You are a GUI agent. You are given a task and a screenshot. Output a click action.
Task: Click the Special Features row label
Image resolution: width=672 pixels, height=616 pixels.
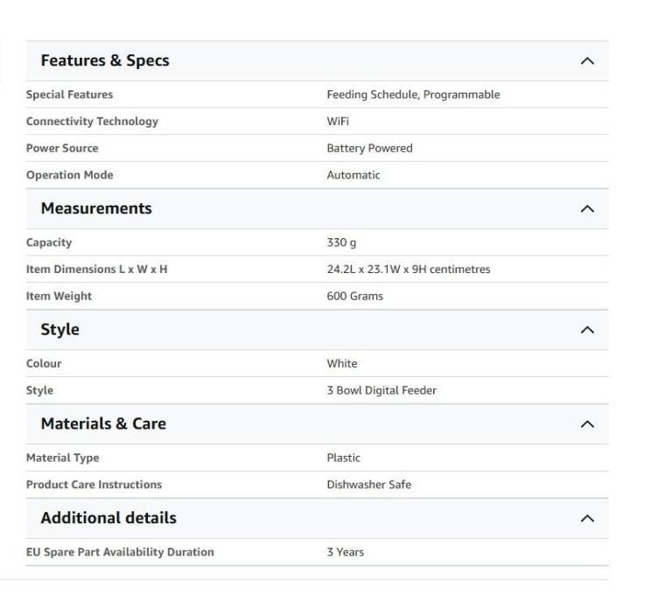(x=69, y=94)
